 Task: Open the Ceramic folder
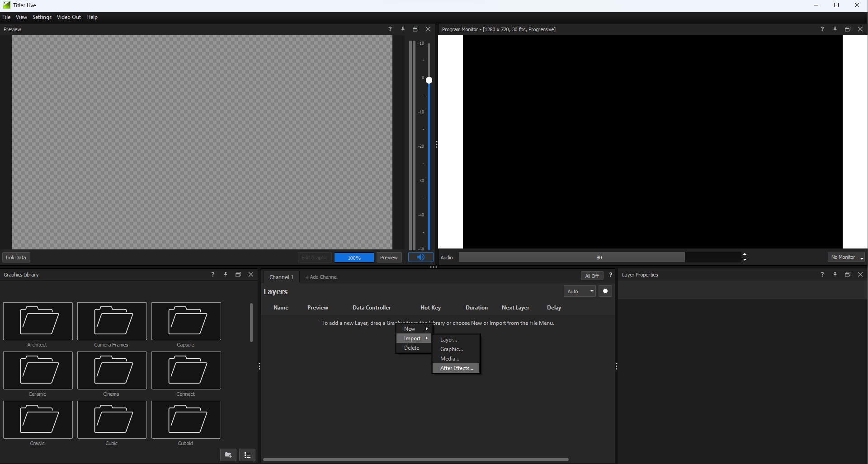[x=38, y=370]
